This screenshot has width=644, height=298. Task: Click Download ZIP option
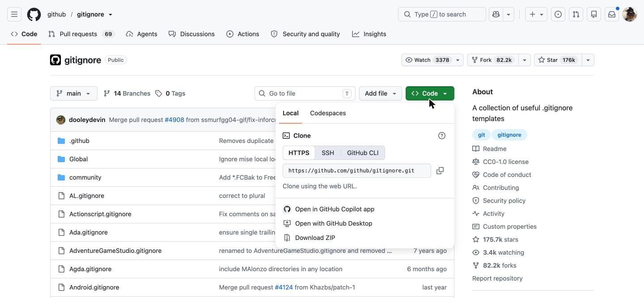click(x=365, y=238)
